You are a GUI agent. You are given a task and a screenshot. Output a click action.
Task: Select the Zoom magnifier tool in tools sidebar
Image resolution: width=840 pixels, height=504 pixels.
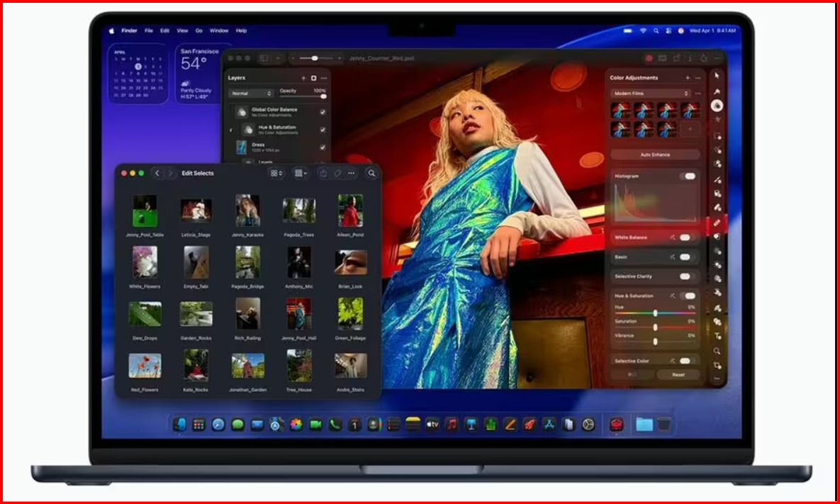[x=717, y=351]
